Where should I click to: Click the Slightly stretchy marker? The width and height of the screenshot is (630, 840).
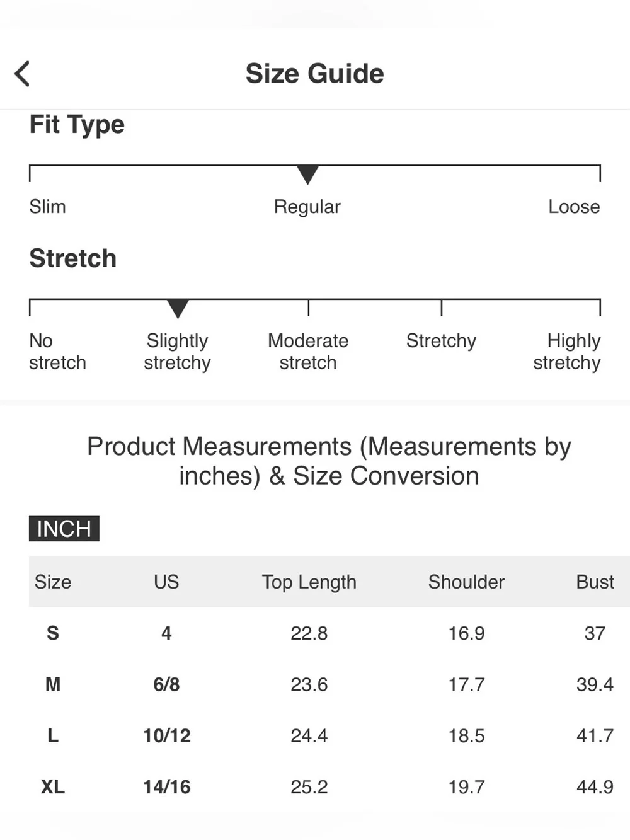click(178, 309)
